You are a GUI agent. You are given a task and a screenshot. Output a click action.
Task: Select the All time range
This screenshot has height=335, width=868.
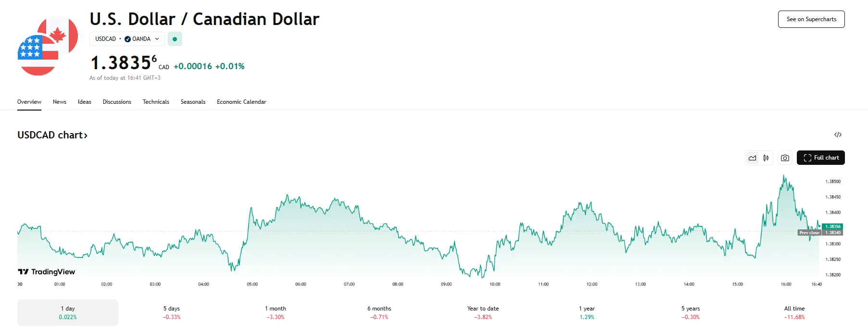pos(794,312)
